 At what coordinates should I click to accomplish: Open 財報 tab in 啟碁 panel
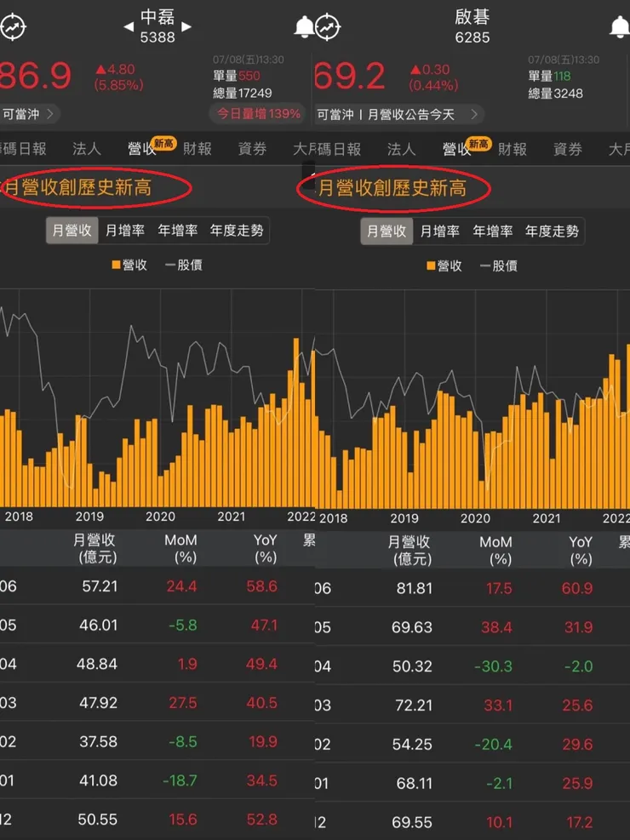click(x=513, y=149)
